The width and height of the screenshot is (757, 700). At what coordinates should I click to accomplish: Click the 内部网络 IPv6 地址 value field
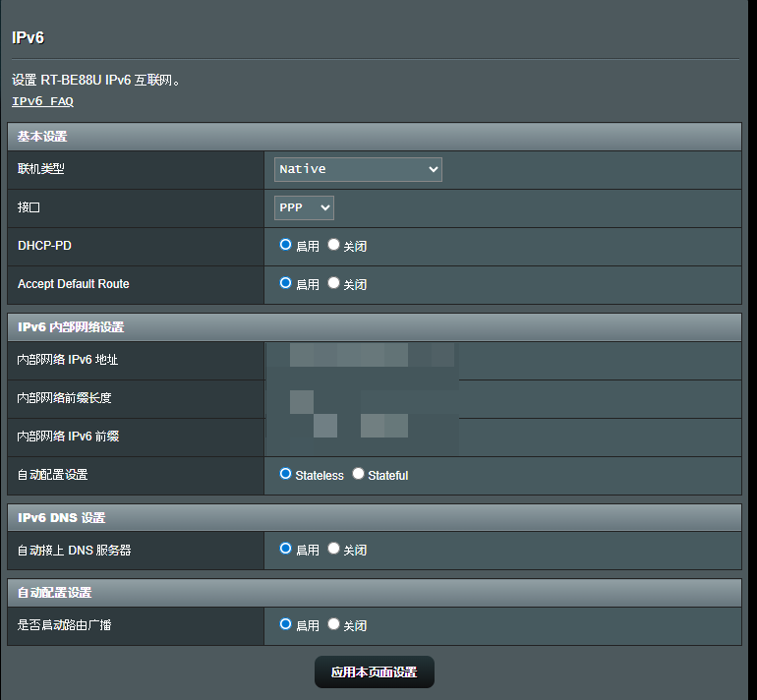(x=362, y=360)
